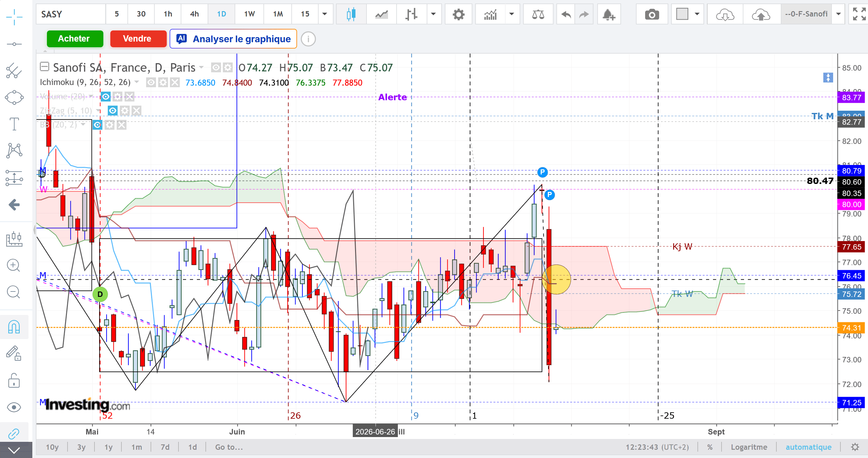Select the bar chart style icon
The width and height of the screenshot is (868, 458).
click(x=411, y=14)
